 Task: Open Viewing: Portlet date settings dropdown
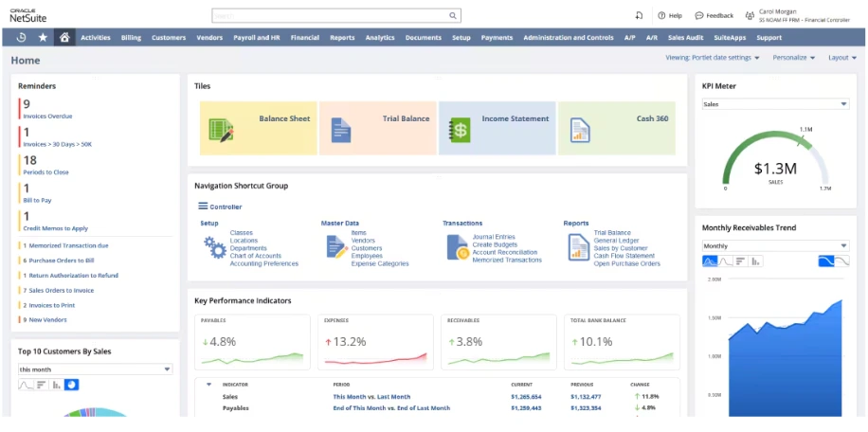[713, 58]
